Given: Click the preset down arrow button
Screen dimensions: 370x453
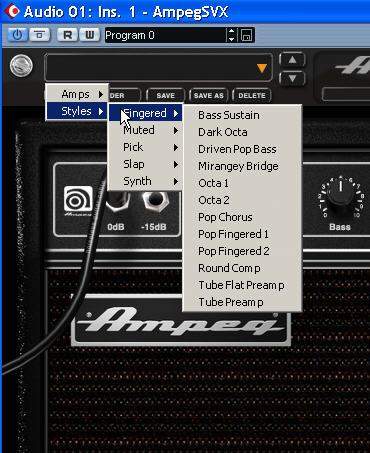Looking at the screenshot, I should tap(292, 79).
